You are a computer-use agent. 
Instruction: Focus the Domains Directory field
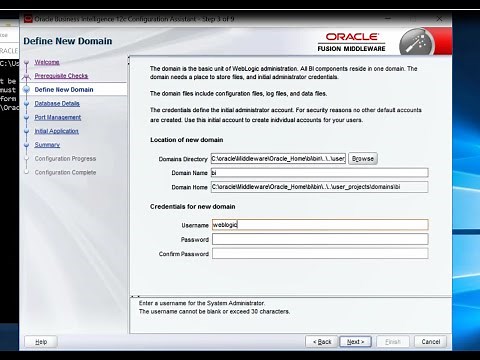278,159
